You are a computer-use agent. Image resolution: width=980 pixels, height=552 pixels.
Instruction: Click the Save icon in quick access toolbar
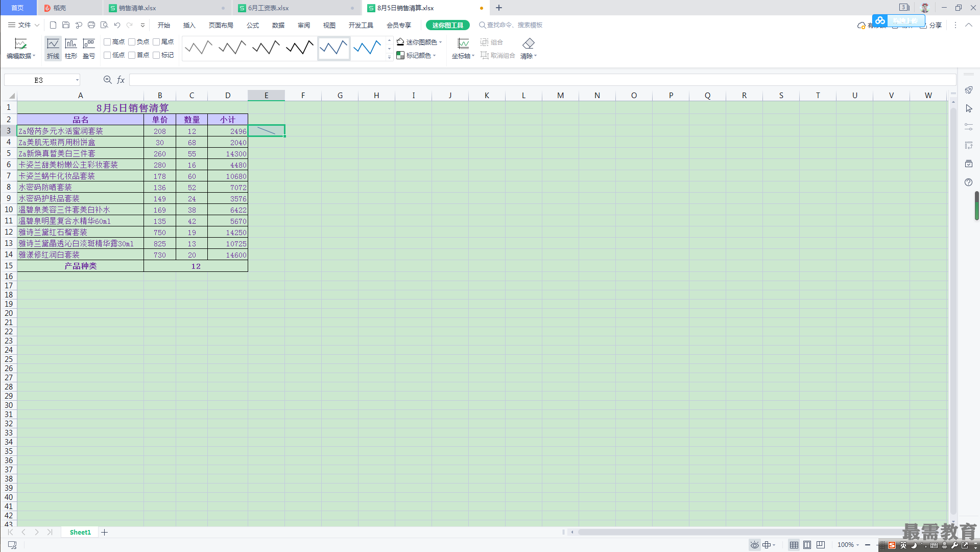click(66, 25)
